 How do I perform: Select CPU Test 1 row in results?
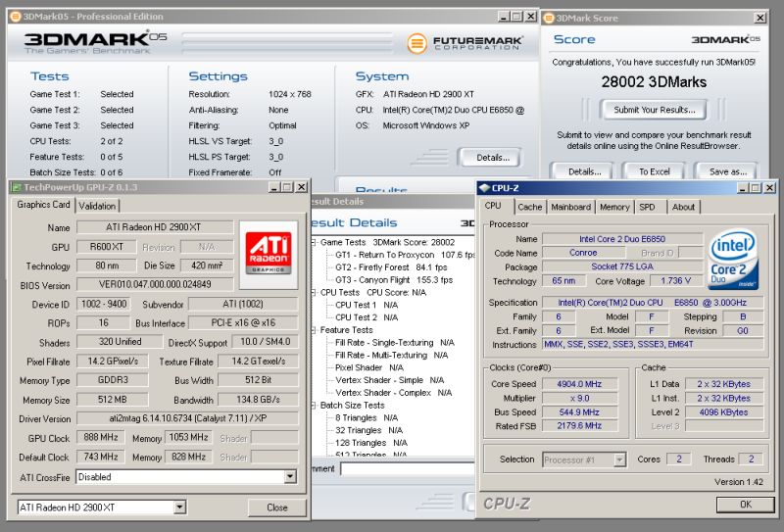[367, 305]
